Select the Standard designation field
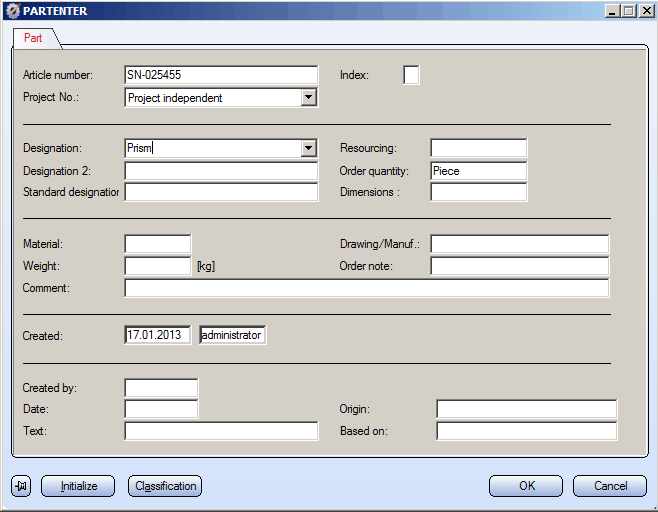Screen dimensions: 658x512 221,192
